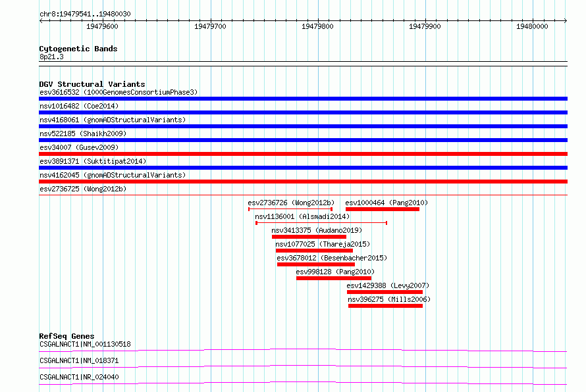This screenshot has width=586, height=392.
Task: Click the esv3616532 1000GenomesConsortiumPhase3 variant label
Action: click(x=119, y=92)
